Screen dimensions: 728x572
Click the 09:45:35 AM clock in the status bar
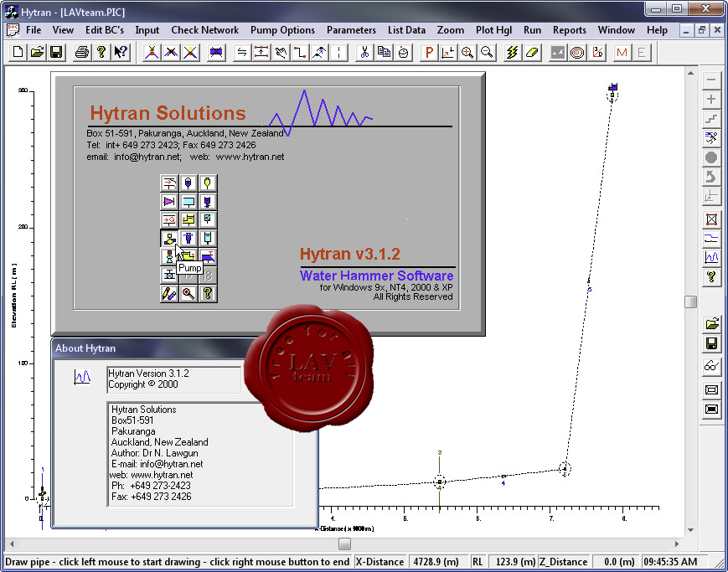[671, 562]
